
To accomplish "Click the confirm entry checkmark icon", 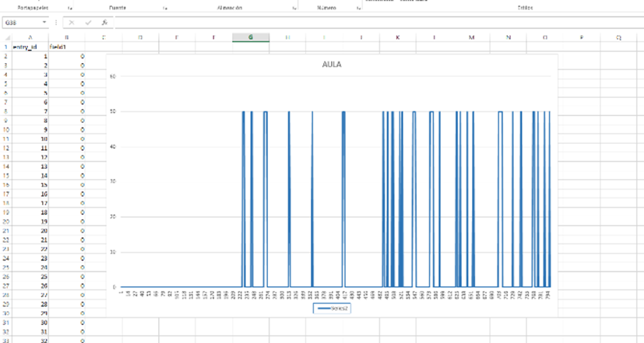I will (x=88, y=23).
